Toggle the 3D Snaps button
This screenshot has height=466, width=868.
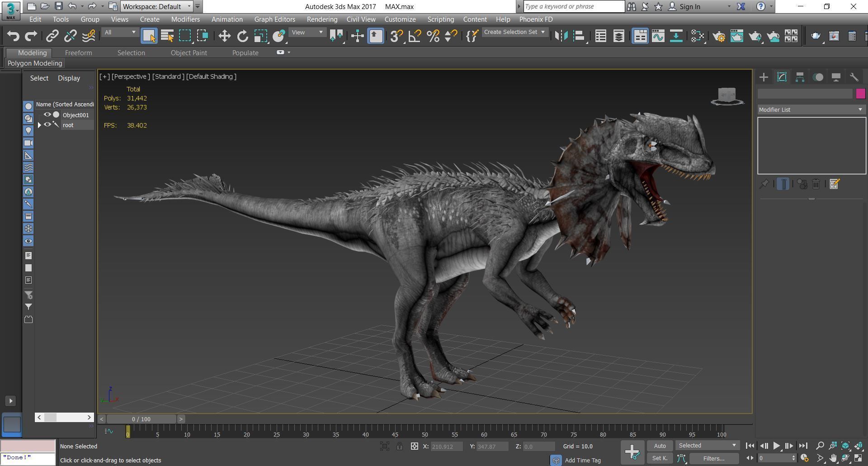396,36
